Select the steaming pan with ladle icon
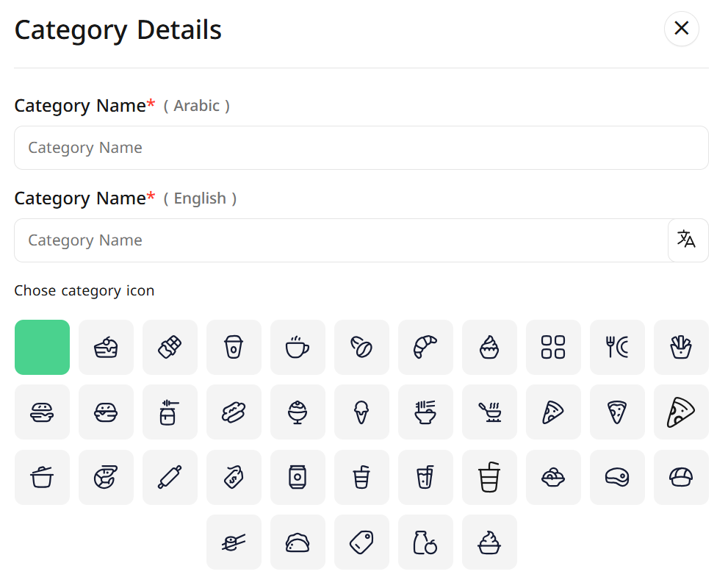This screenshot has width=728, height=577. pyautogui.click(x=489, y=412)
